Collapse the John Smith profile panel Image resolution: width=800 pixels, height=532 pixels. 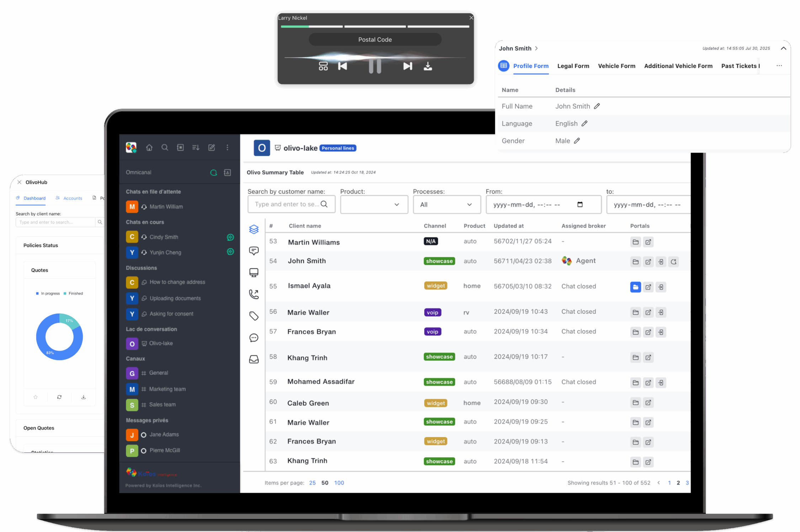pyautogui.click(x=783, y=48)
